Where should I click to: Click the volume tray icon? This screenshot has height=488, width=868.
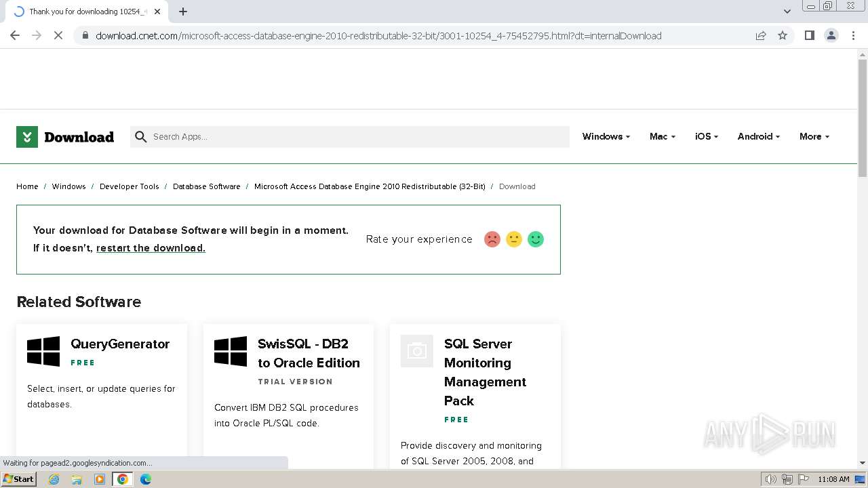tap(771, 479)
